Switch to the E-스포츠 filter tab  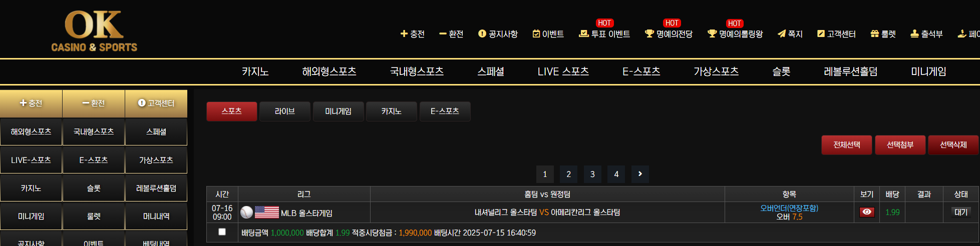click(x=445, y=111)
